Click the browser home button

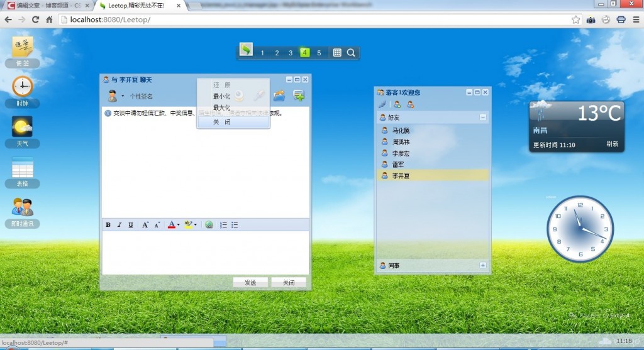pyautogui.click(x=49, y=19)
